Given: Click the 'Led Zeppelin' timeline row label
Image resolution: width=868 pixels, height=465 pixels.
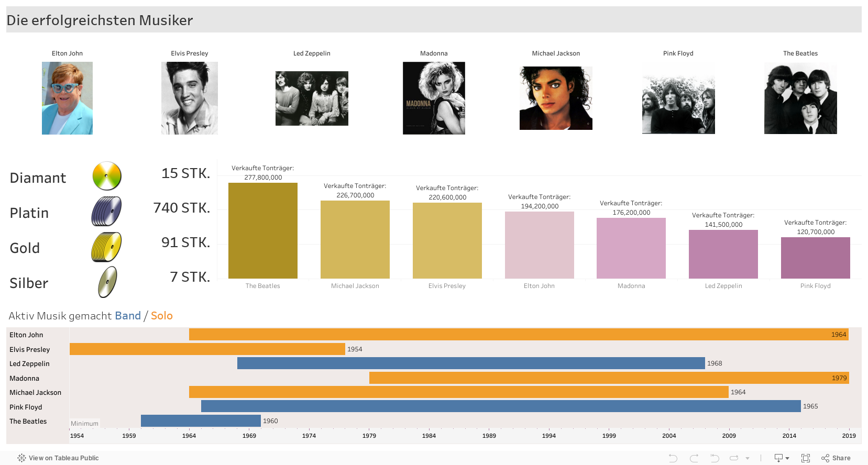Looking at the screenshot, I should pyautogui.click(x=29, y=363).
